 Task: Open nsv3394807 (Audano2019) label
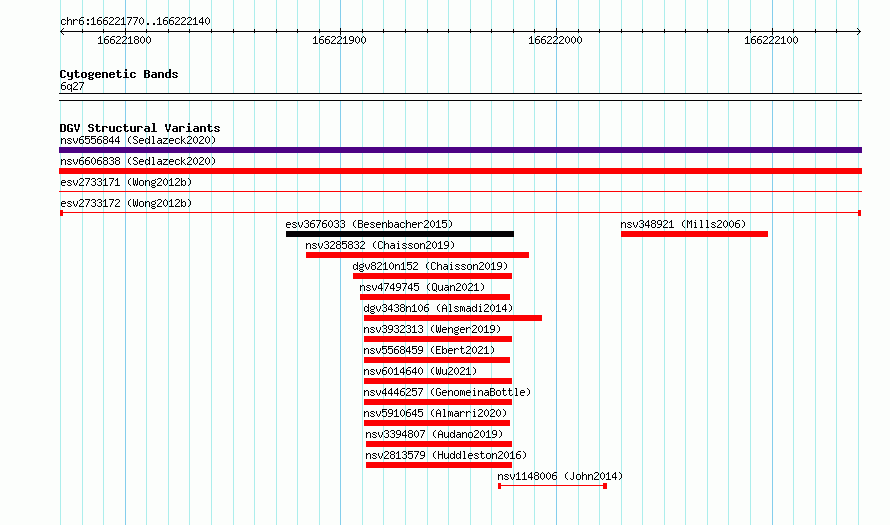(434, 434)
